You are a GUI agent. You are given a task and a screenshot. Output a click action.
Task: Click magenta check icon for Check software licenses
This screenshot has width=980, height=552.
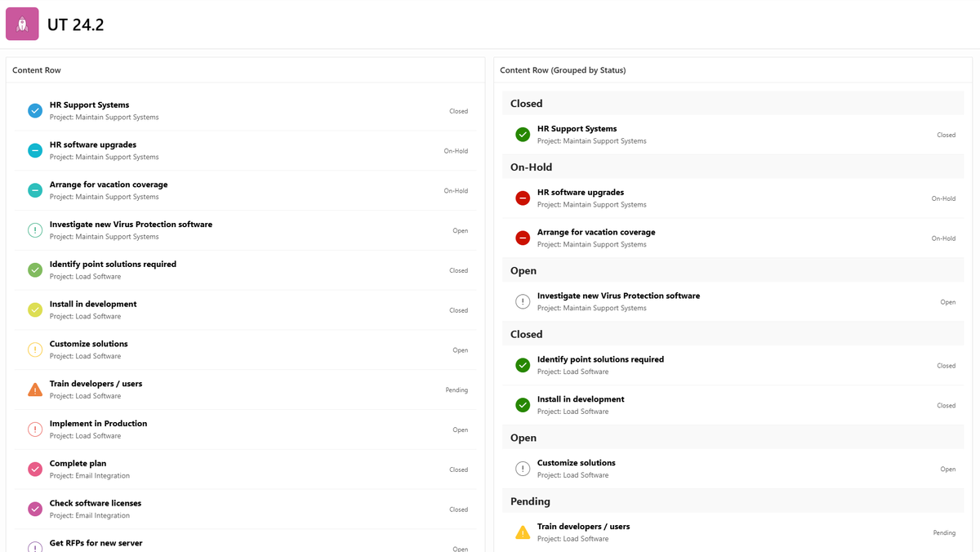(x=35, y=509)
